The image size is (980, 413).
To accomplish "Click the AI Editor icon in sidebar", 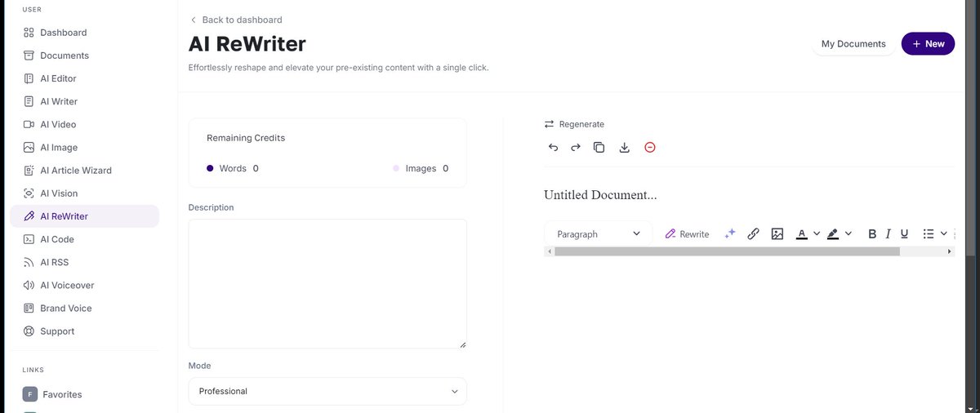I will tap(29, 78).
